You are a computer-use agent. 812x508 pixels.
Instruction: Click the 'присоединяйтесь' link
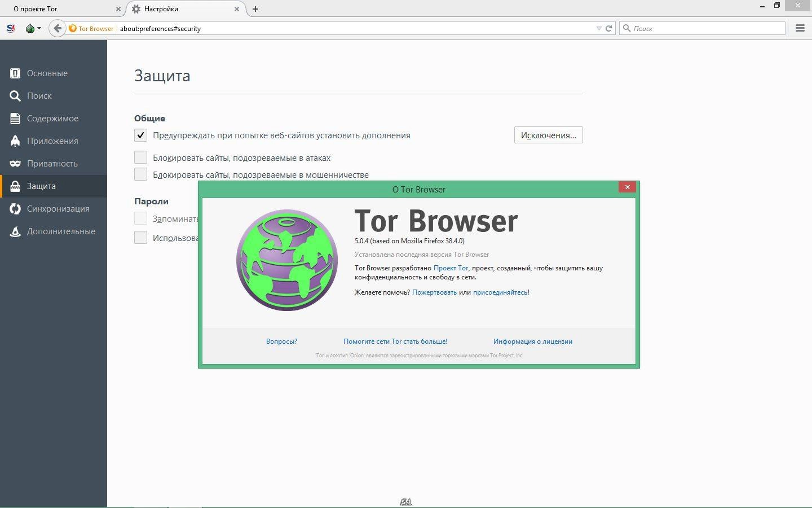(500, 292)
